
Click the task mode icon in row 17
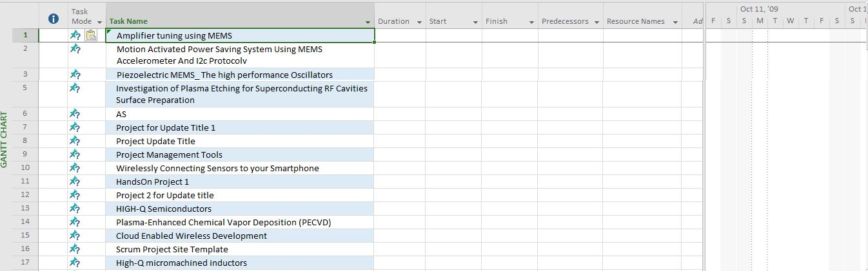[x=75, y=263]
